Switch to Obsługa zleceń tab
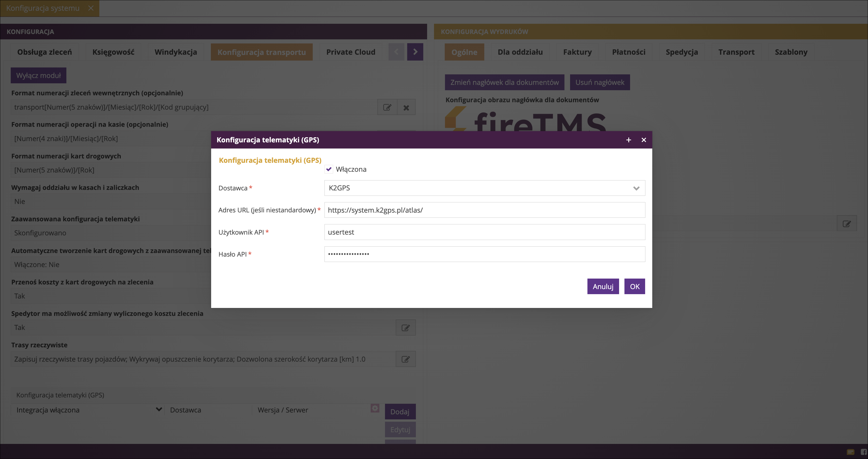The height and width of the screenshot is (459, 868). point(44,52)
